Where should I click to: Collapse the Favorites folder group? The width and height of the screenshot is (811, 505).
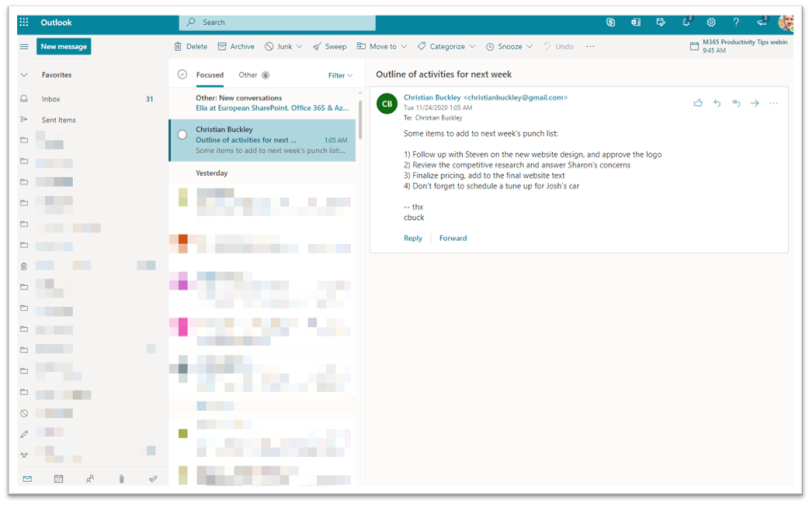[x=24, y=75]
